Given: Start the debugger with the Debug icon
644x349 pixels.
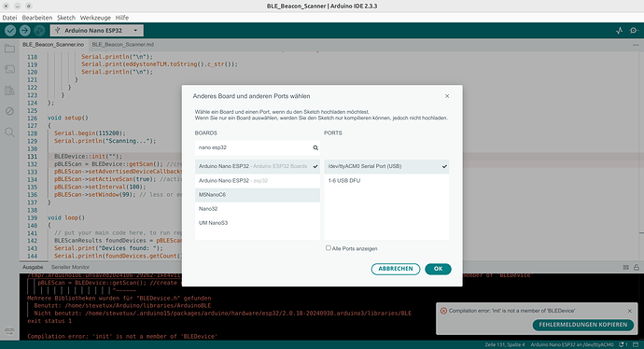Looking at the screenshot, I should coord(39,31).
